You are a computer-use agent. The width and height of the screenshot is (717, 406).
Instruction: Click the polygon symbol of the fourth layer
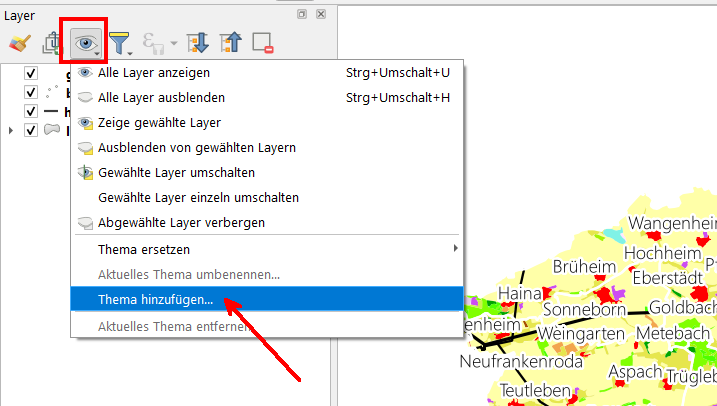pos(52,130)
